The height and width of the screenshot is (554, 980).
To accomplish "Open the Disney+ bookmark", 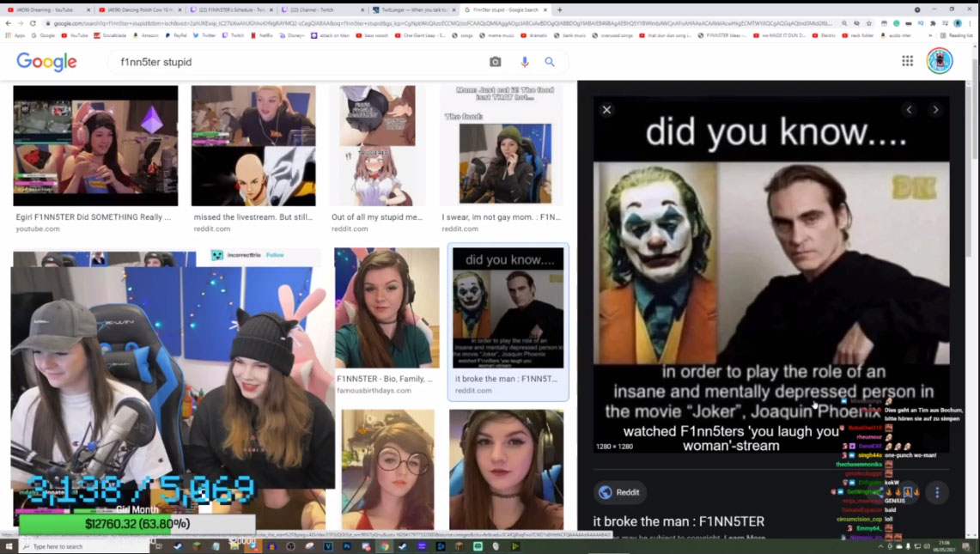I will click(x=292, y=35).
